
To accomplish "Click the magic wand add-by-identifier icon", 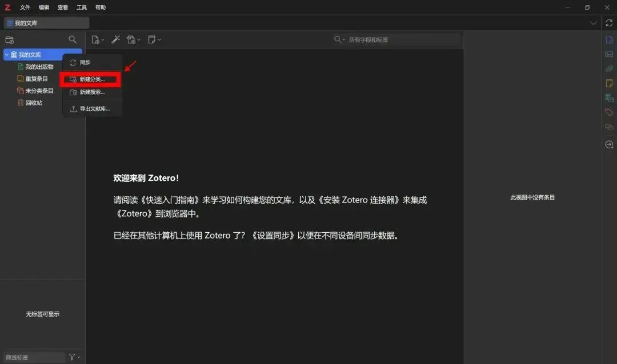I will pyautogui.click(x=115, y=39).
